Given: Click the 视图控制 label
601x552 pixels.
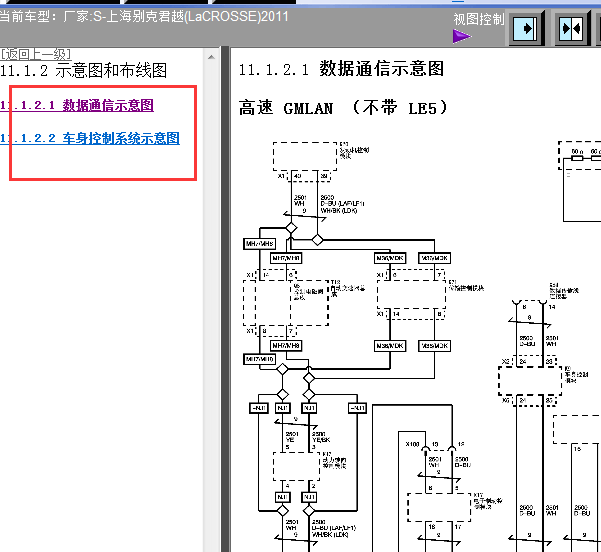Looking at the screenshot, I should pyautogui.click(x=479, y=19).
